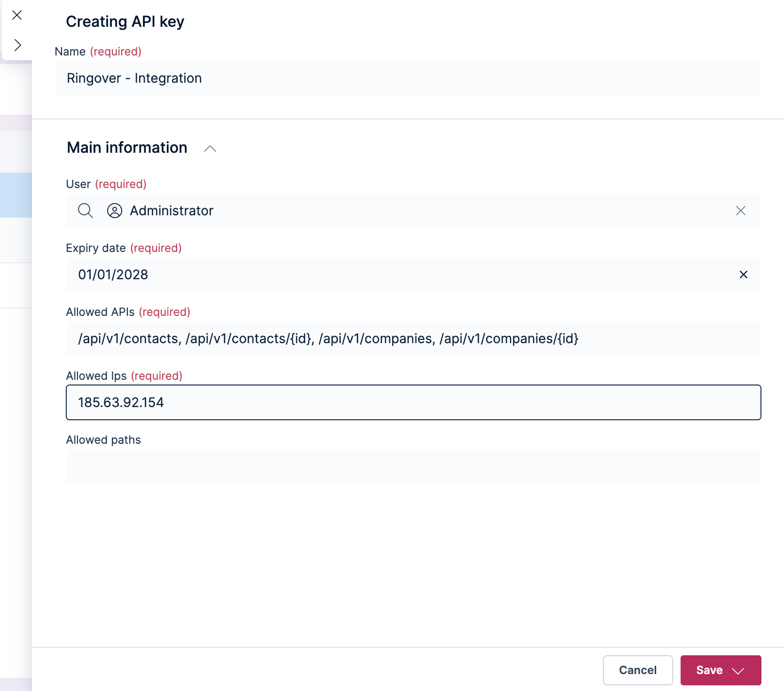
Task: Clear the Administrator user selection
Action: tap(741, 211)
